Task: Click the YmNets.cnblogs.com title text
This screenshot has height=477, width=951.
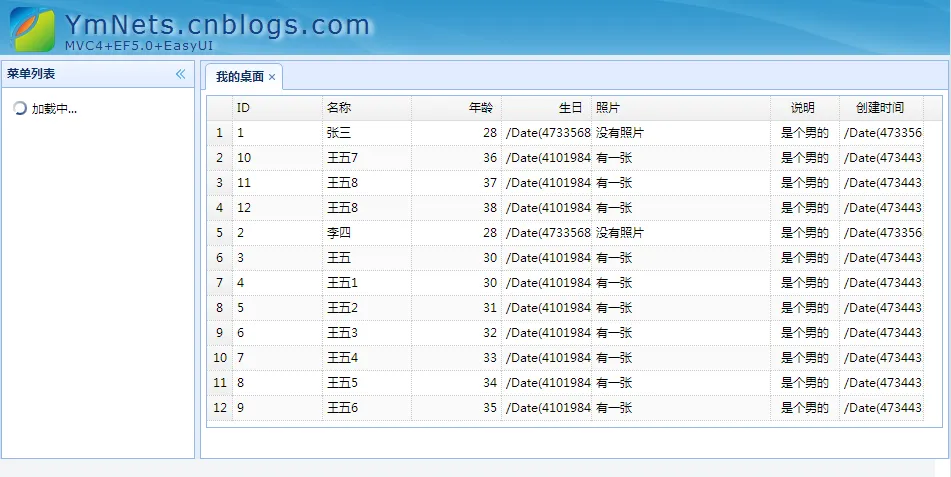Action: [x=217, y=25]
